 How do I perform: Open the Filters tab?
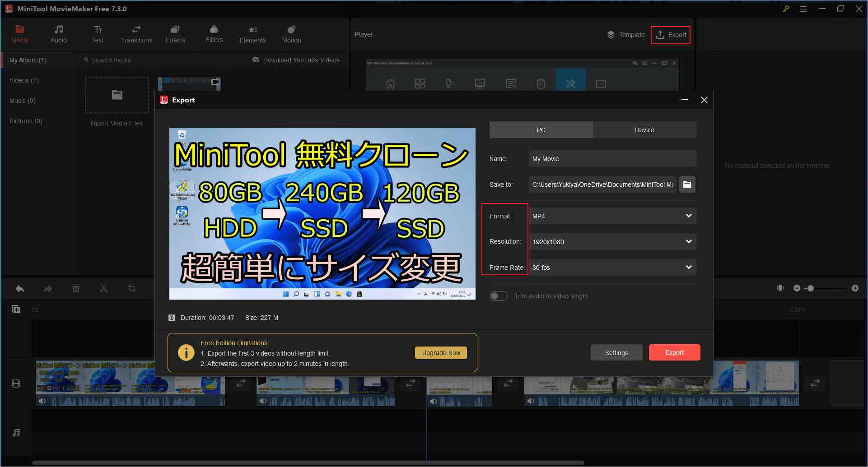tap(214, 34)
